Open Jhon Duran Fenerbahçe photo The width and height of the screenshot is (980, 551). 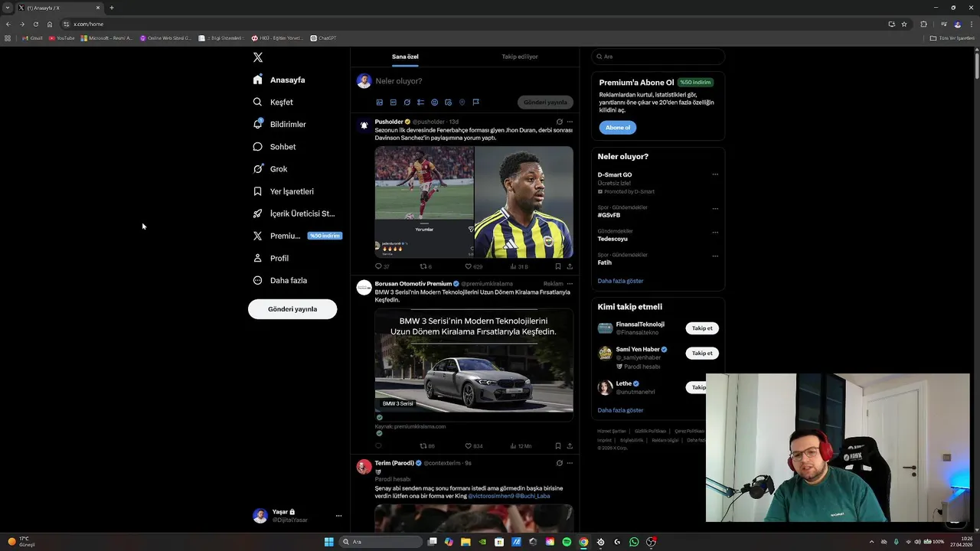tap(524, 202)
